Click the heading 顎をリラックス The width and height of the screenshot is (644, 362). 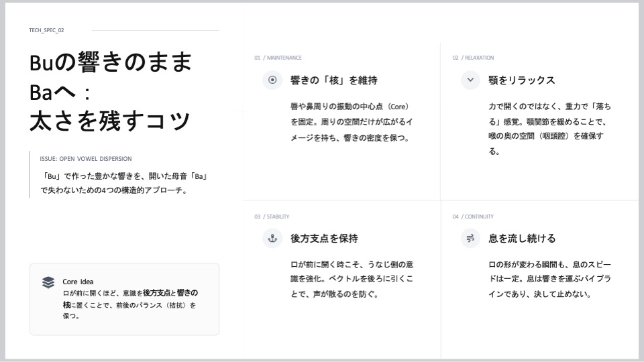click(x=522, y=80)
